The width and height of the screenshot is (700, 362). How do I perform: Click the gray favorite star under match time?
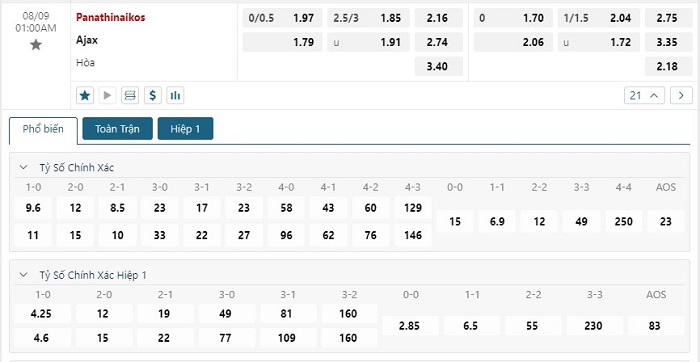coord(36,45)
